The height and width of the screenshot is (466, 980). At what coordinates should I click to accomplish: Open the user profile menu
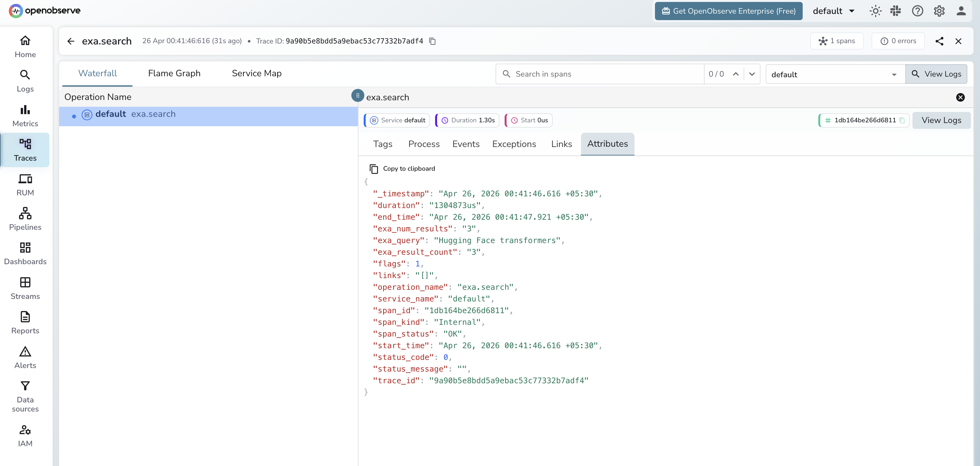(x=961, y=11)
